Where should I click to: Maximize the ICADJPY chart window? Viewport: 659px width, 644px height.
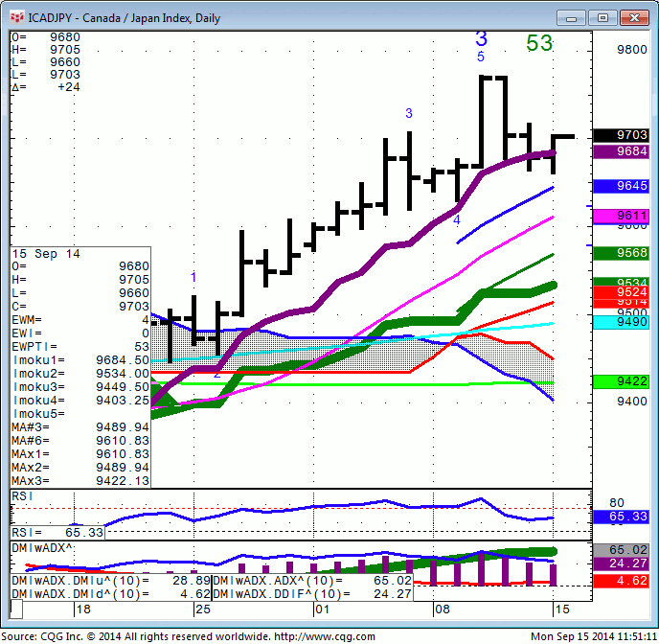tap(602, 18)
